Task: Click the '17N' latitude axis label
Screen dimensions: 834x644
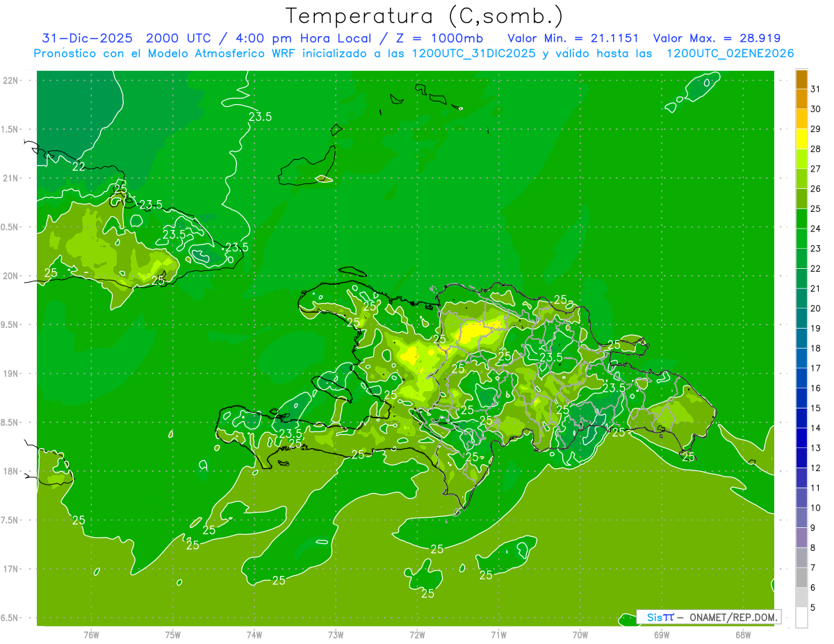Action: (x=11, y=570)
